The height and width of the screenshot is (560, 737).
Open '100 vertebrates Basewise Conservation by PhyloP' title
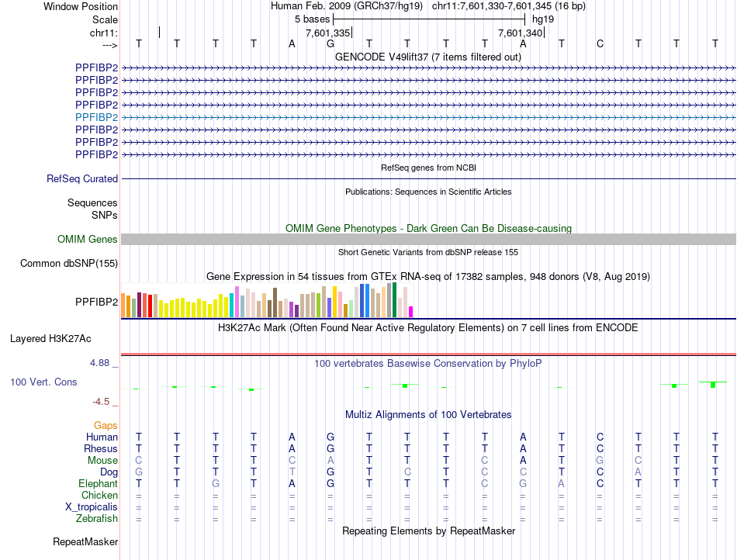point(428,363)
